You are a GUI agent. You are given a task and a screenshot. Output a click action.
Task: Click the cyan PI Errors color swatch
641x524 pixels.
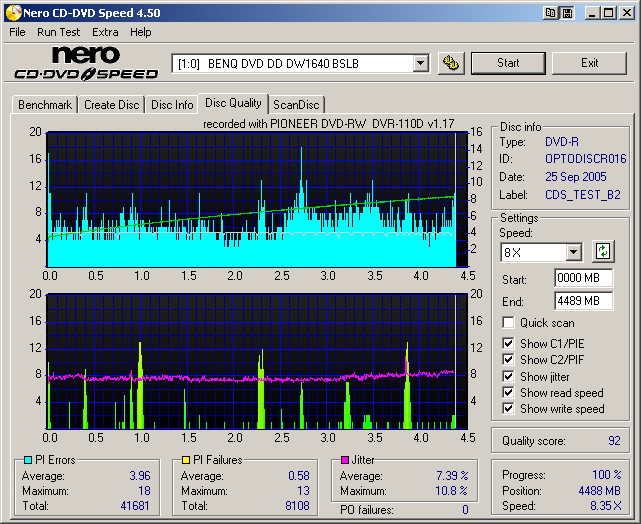[x=27, y=460]
